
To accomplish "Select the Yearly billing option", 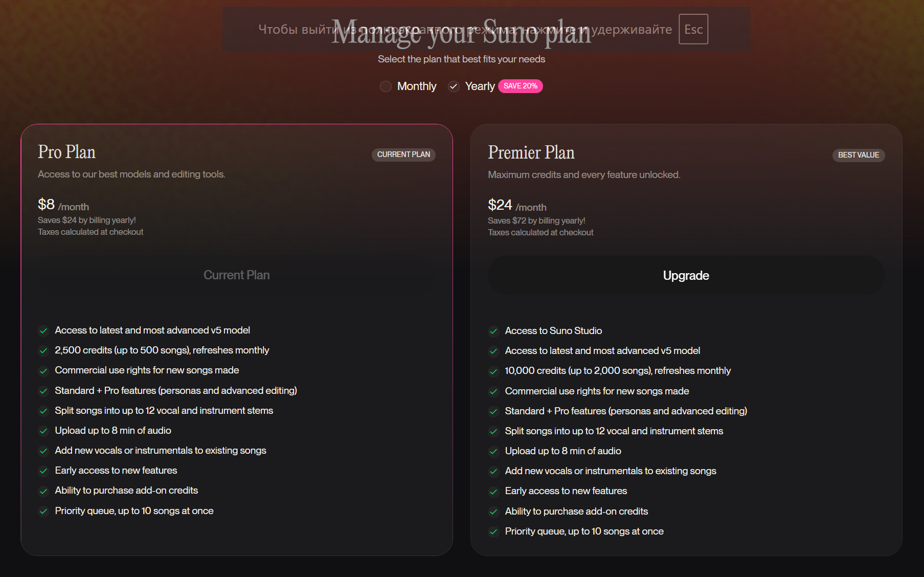I will [454, 86].
